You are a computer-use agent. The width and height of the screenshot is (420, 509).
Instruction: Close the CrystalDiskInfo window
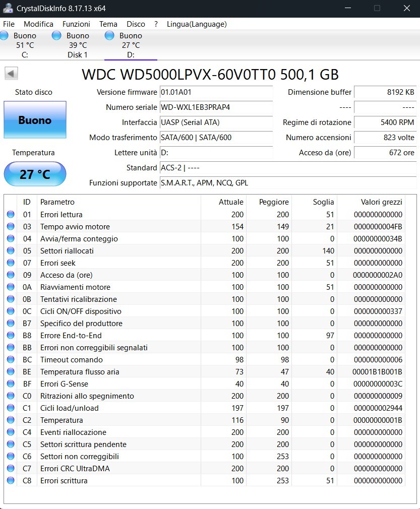[x=407, y=8]
